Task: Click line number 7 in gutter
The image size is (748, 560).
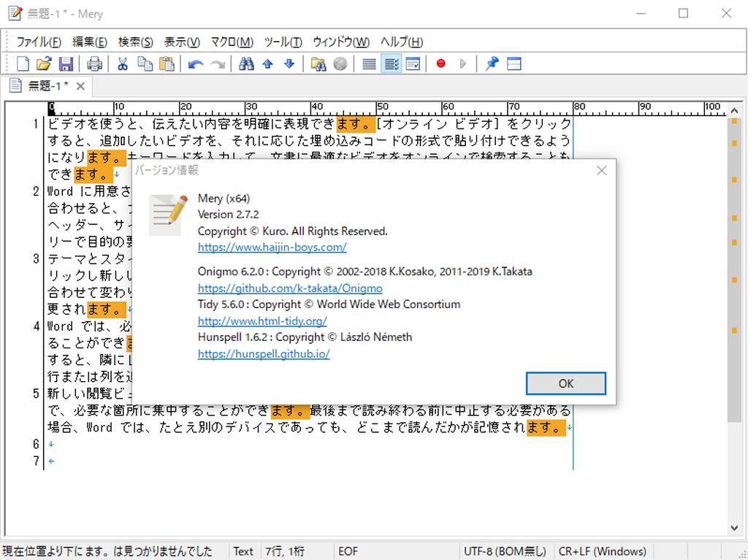Action: pos(36,461)
